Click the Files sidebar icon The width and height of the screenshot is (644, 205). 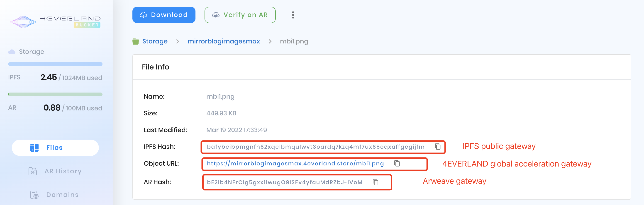click(34, 148)
